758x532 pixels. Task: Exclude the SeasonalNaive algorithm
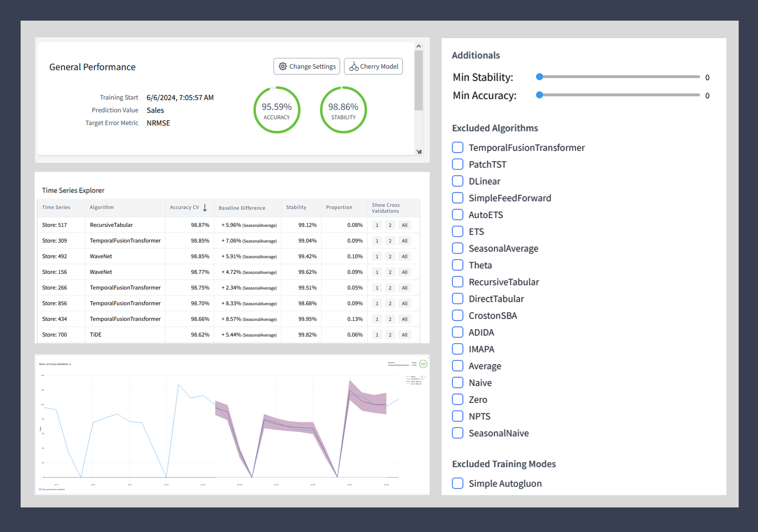click(x=458, y=433)
